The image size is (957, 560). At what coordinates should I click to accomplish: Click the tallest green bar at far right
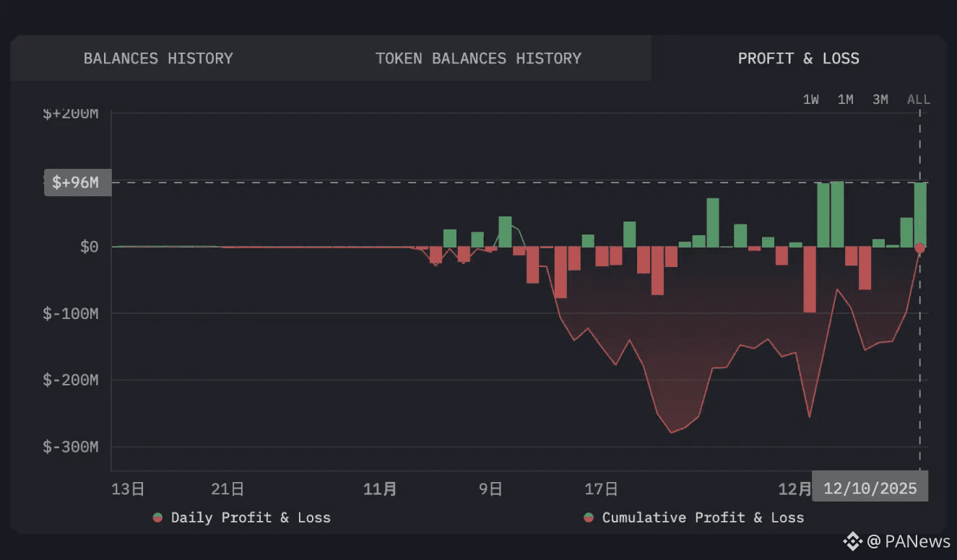920,215
